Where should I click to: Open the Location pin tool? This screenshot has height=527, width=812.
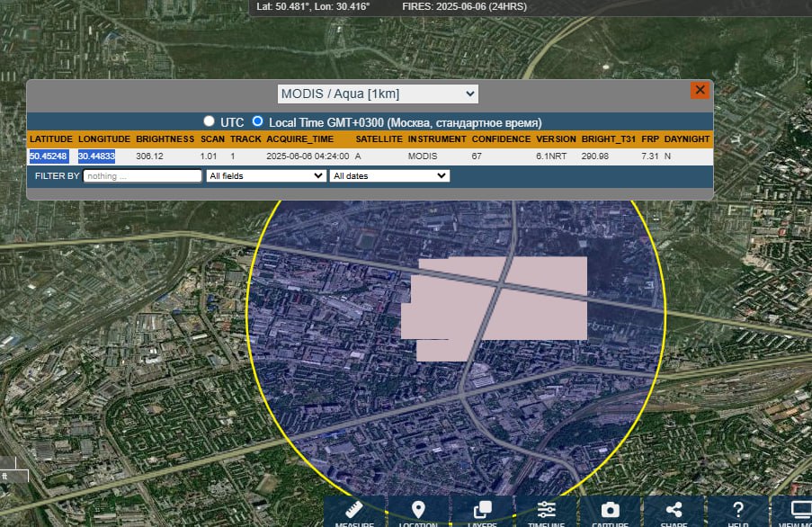[418, 511]
